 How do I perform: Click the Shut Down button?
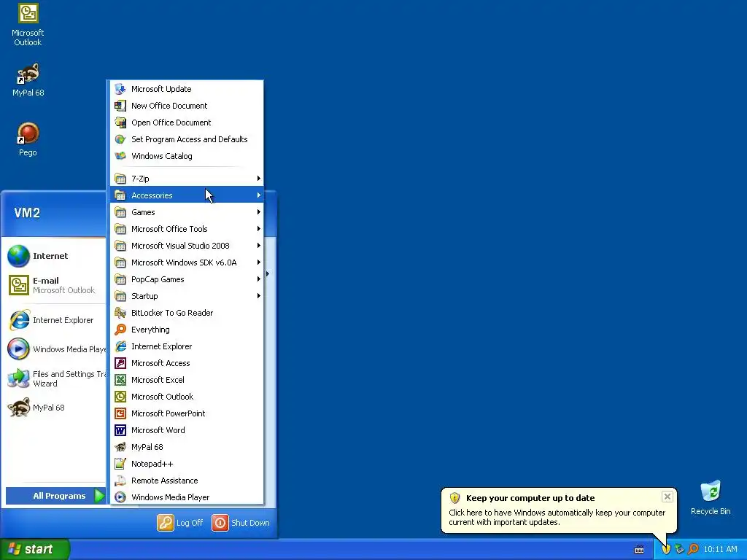pyautogui.click(x=241, y=523)
